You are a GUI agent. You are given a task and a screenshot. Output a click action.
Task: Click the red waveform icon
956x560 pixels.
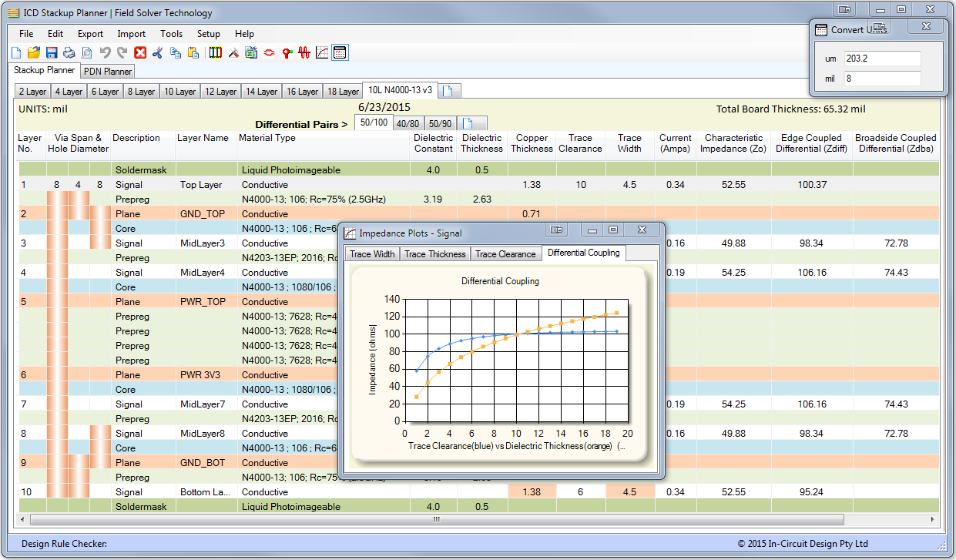click(x=304, y=53)
